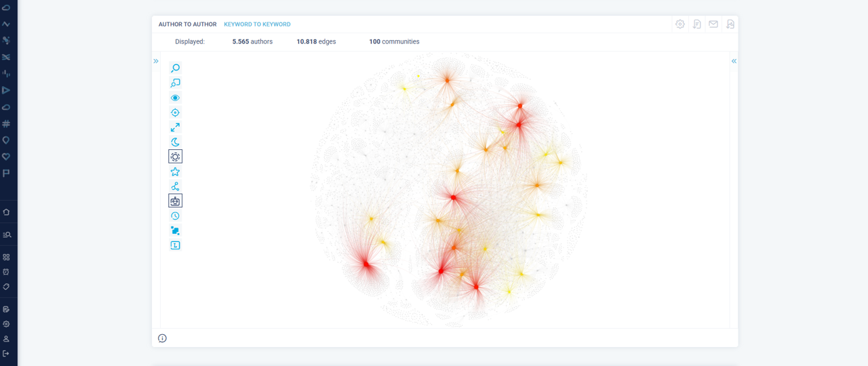
Task: Open the location pin sidebar icon
Action: [x=6, y=140]
